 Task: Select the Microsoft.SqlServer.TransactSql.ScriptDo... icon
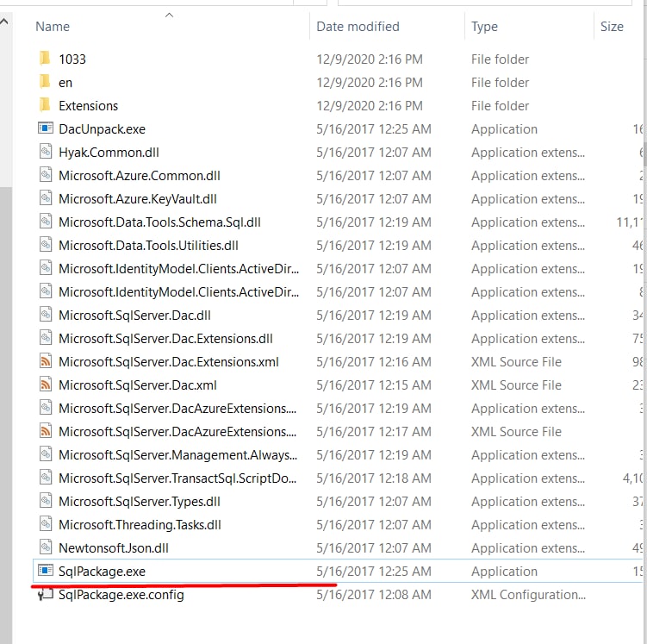coord(46,478)
